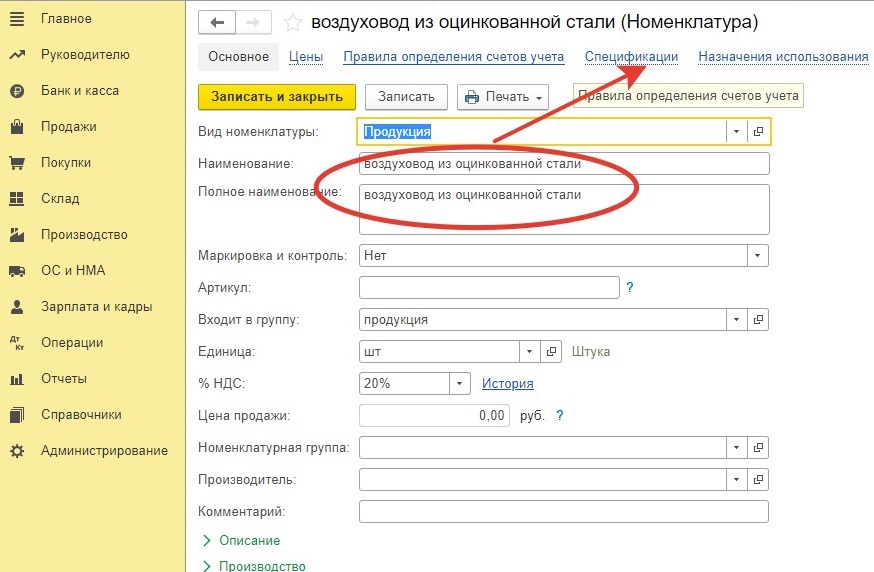Screen dimensions: 874x572
Task: Expand the Производство section at the form bottom
Action: coord(254,565)
